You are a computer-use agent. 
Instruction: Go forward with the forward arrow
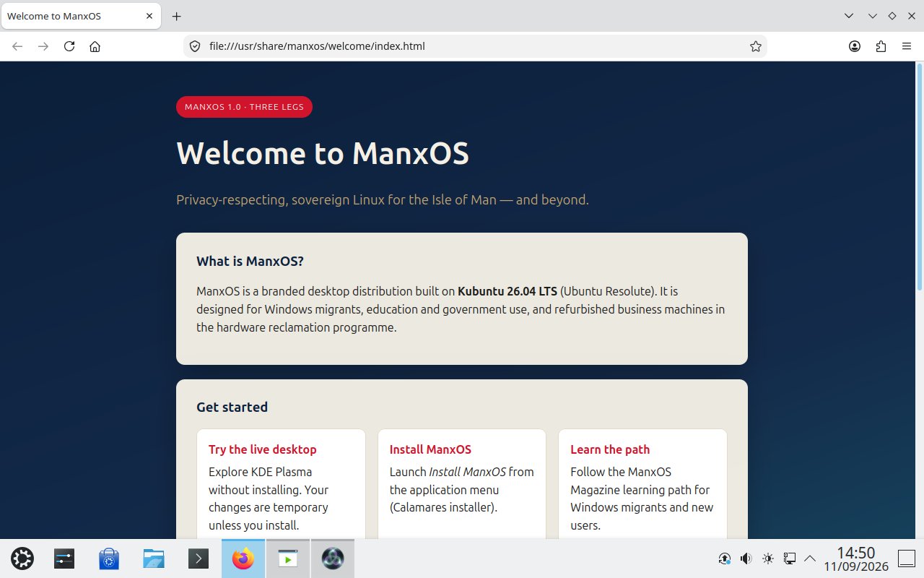click(43, 46)
